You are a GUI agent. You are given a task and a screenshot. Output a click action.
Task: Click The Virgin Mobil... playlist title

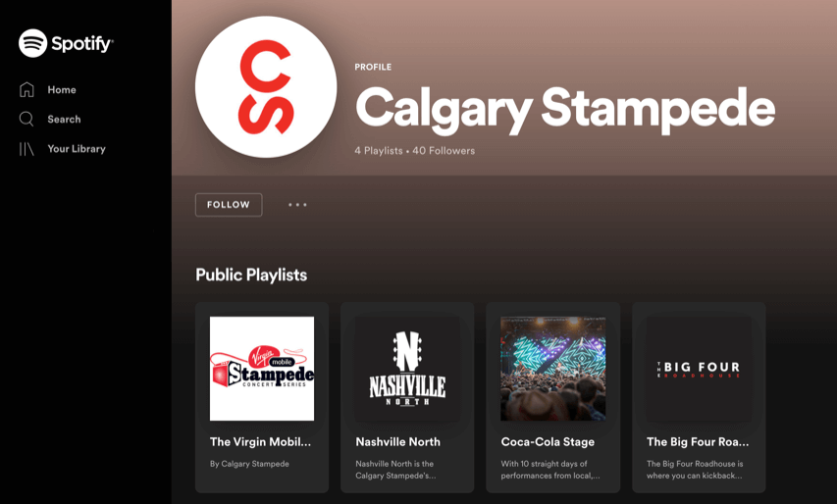tap(260, 441)
